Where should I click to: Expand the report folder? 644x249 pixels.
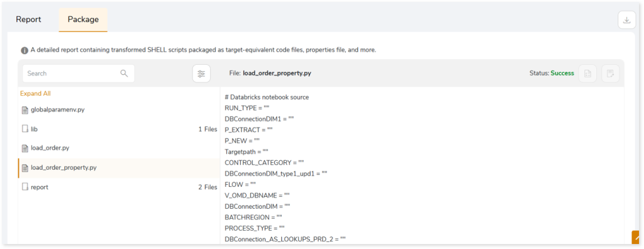[119, 187]
